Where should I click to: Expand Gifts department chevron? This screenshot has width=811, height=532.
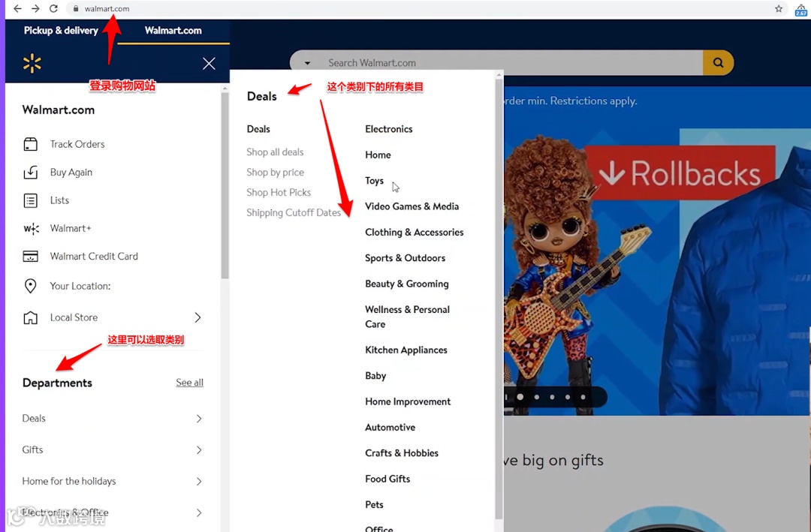pos(199,450)
